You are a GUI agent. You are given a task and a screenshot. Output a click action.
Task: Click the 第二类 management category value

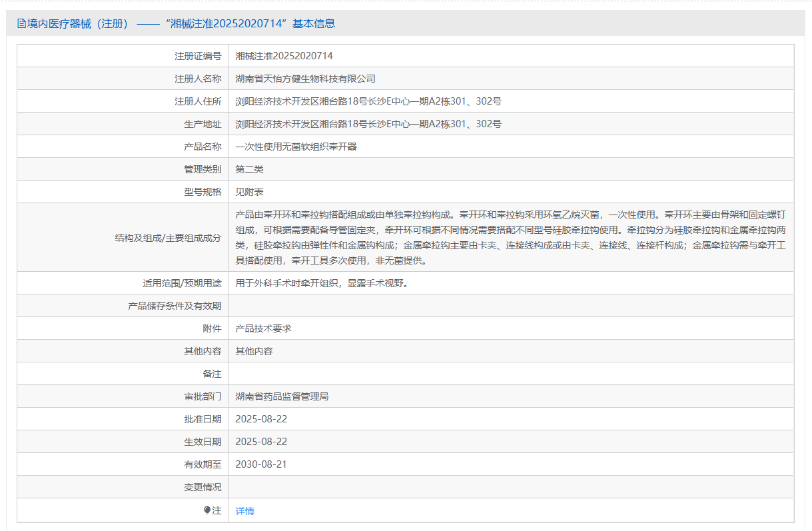250,169
